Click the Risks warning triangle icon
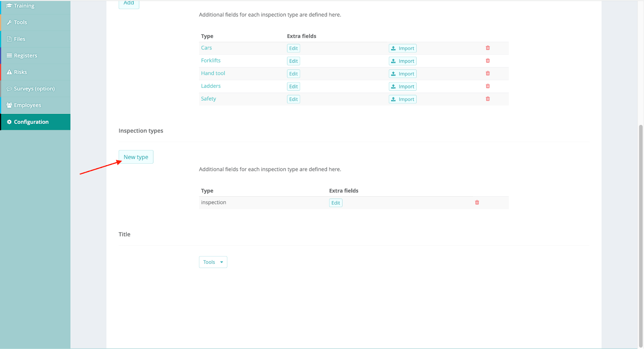This screenshot has width=644, height=349. (9, 72)
